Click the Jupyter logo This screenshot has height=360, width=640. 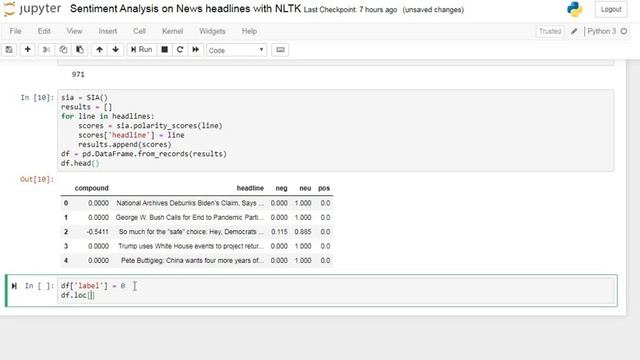coord(32,9)
